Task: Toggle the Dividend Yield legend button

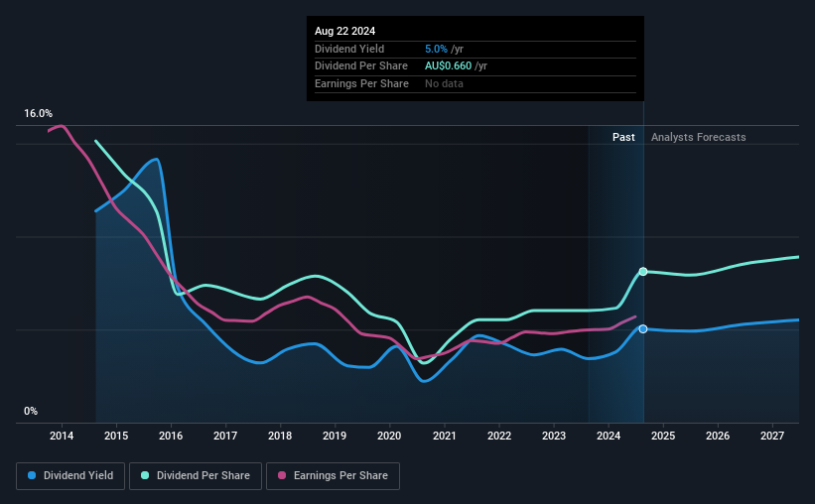Action: click(70, 476)
